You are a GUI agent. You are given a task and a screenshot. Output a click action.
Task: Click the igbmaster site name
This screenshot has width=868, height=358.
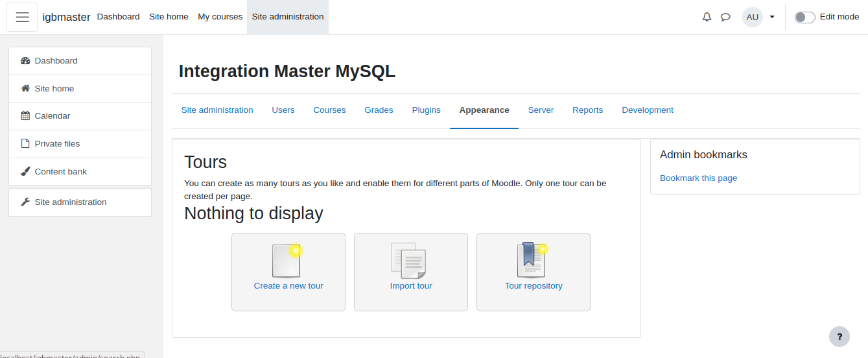[x=66, y=17]
